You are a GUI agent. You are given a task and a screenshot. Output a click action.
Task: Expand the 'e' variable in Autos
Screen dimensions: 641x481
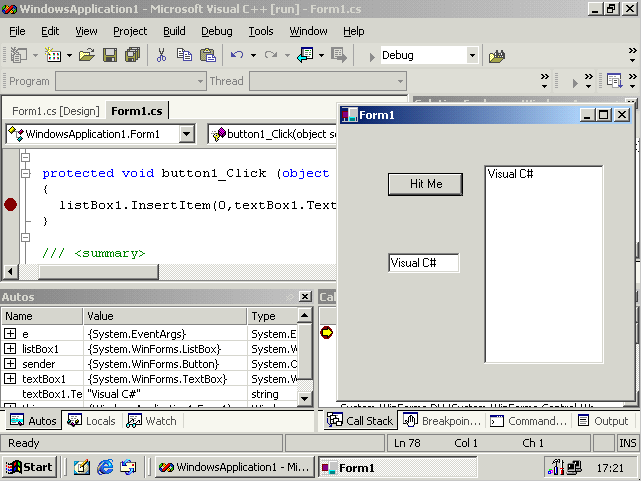10,333
